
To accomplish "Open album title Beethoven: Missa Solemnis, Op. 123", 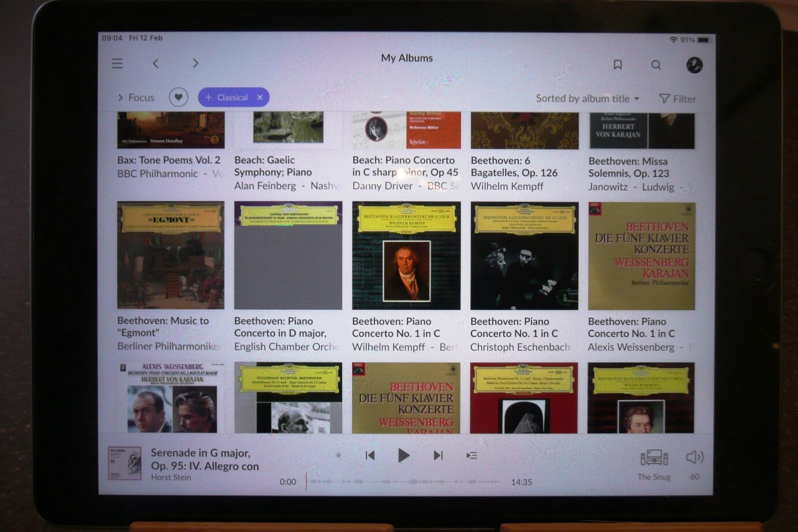I will 629,167.
